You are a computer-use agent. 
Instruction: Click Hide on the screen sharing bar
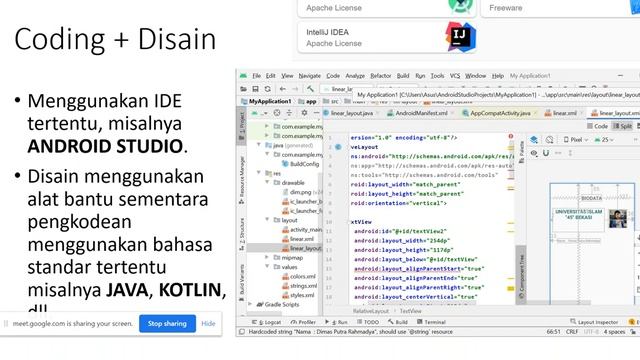pos(208,324)
